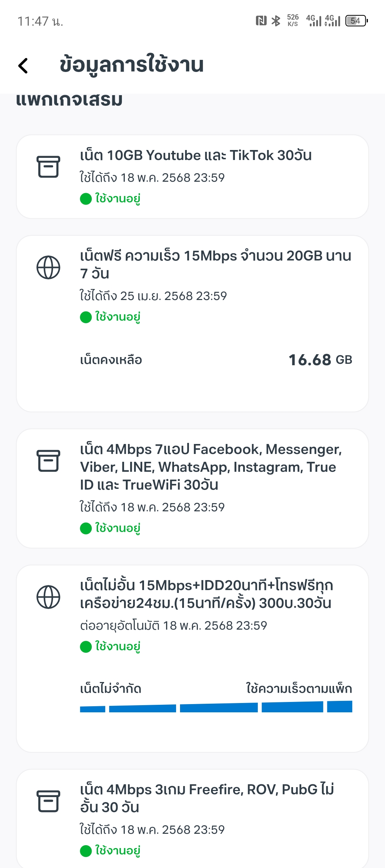Open the 4Mbps 3เกม Freefire ROV PubG card

point(192,819)
